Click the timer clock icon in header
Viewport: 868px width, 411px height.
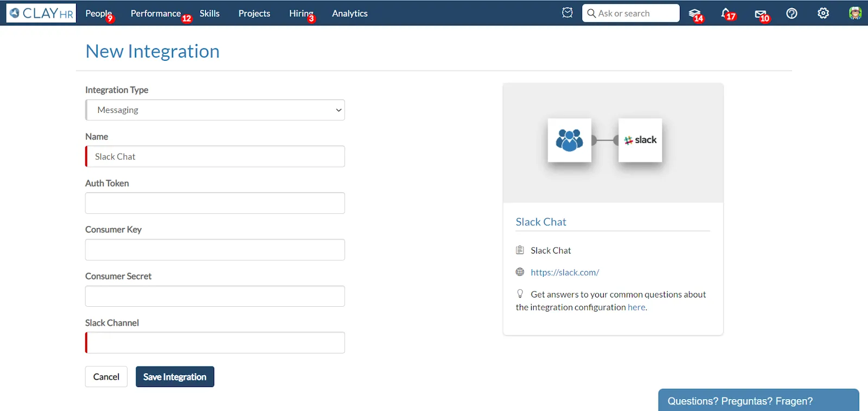click(x=567, y=12)
